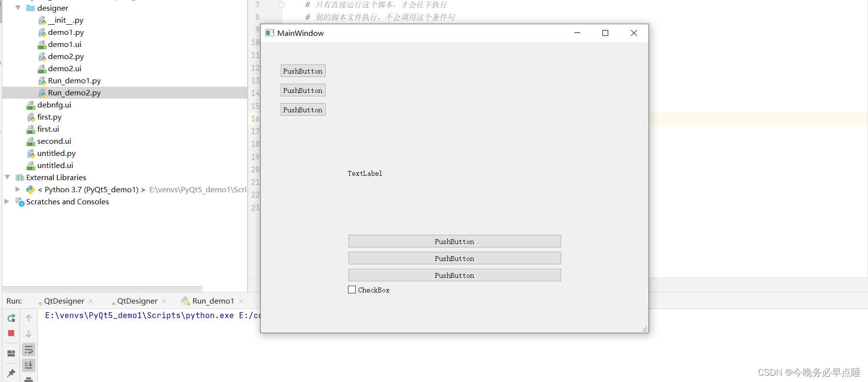Expand Scratches and Consoles node

point(7,201)
